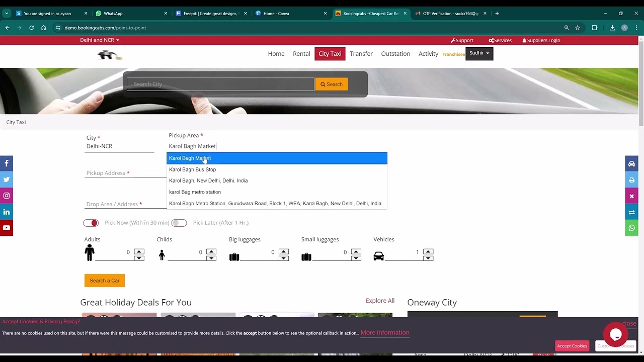Open the YouTube social sidebar icon
The width and height of the screenshot is (644, 362).
tap(7, 228)
